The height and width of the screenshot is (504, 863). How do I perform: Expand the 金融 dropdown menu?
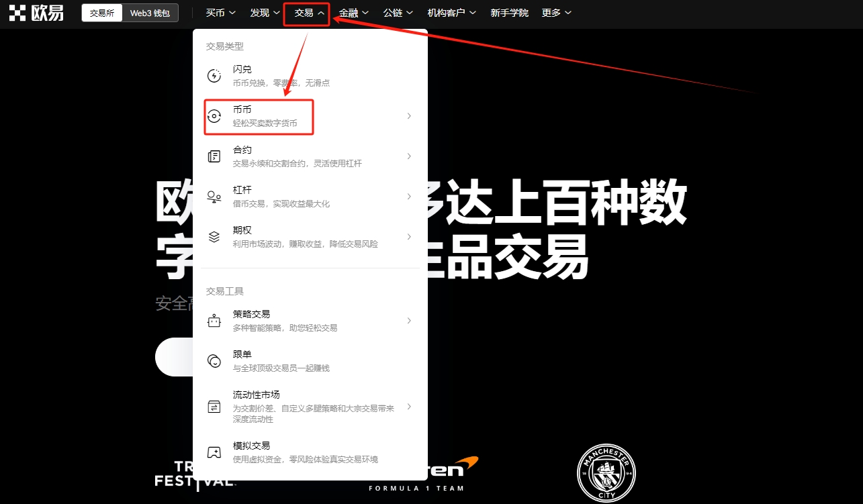click(x=354, y=13)
